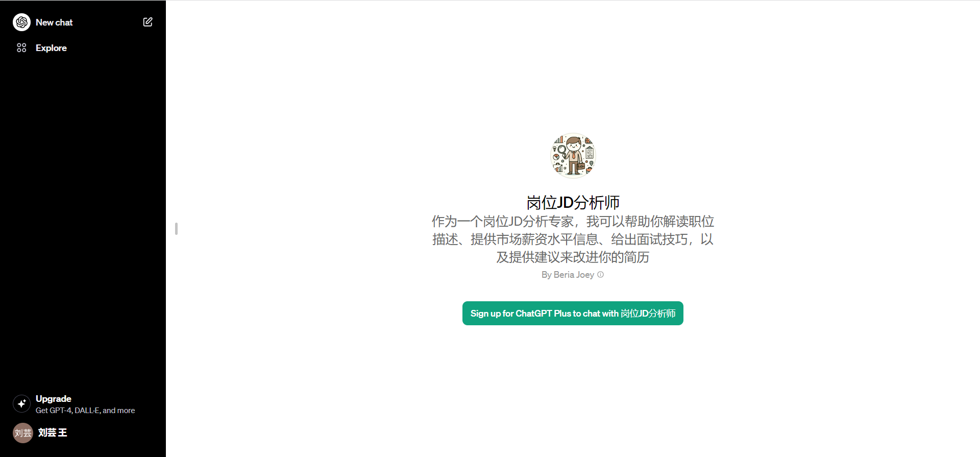Screen dimensions: 980x457
Task: Open the 刘芸 user avatar
Action: tap(22, 433)
